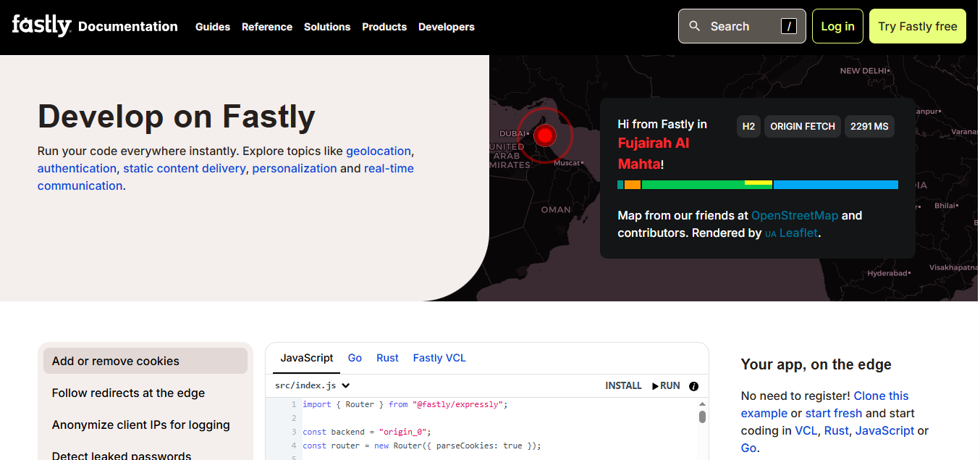Image resolution: width=980 pixels, height=460 pixels.
Task: Select Add or remove cookies example
Action: click(x=145, y=361)
